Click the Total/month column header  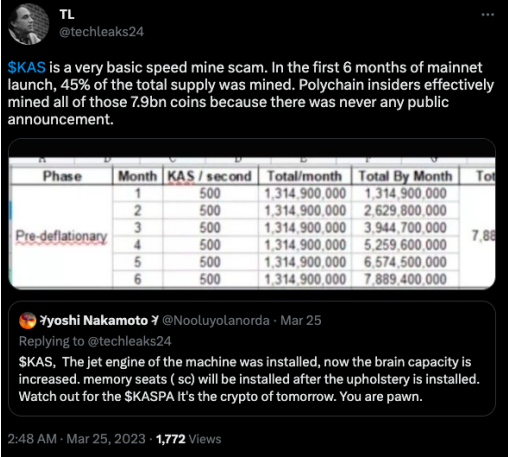point(305,176)
